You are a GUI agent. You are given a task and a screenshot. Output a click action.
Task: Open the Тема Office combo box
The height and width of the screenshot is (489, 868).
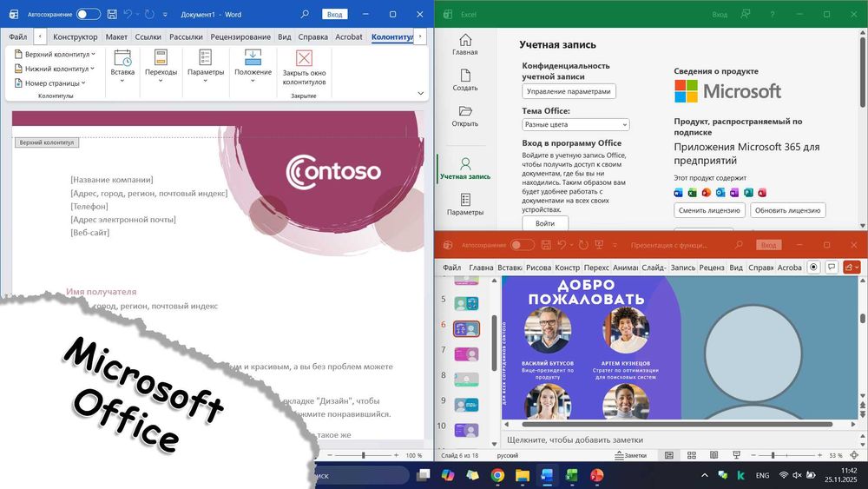point(575,124)
